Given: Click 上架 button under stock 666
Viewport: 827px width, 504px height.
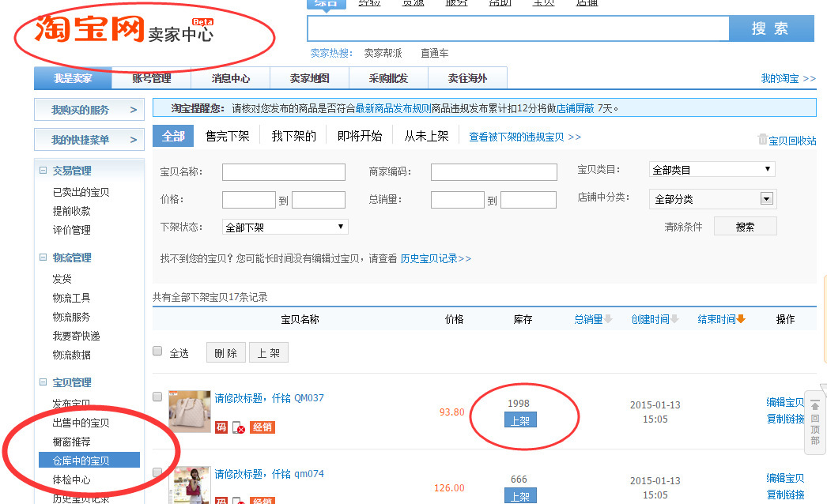Looking at the screenshot, I should click(x=520, y=496).
